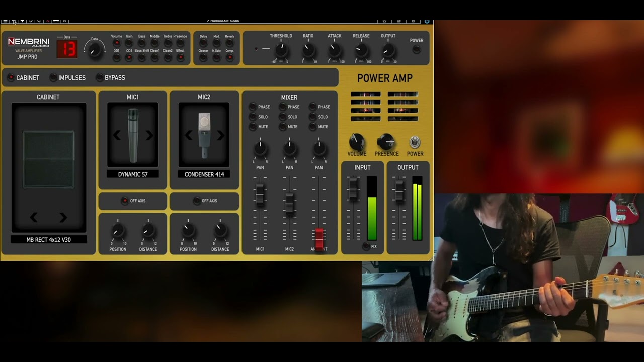Click the Power Amp Volume knob
Screen dimensions: 644x362
pyautogui.click(x=356, y=142)
